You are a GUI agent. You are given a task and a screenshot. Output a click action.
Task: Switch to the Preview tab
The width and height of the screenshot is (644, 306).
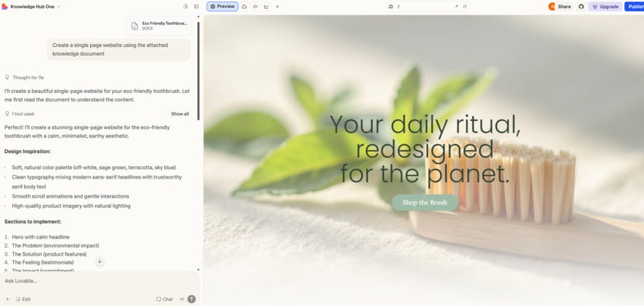pos(222,7)
